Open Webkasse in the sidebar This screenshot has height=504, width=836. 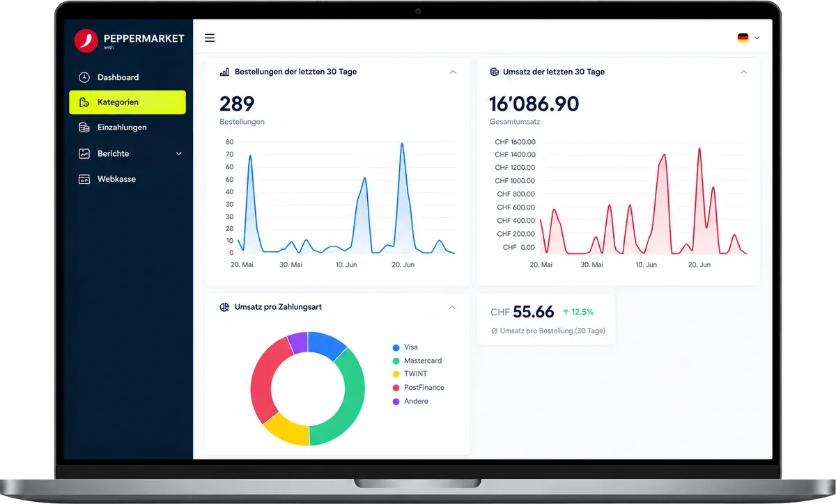(127, 180)
